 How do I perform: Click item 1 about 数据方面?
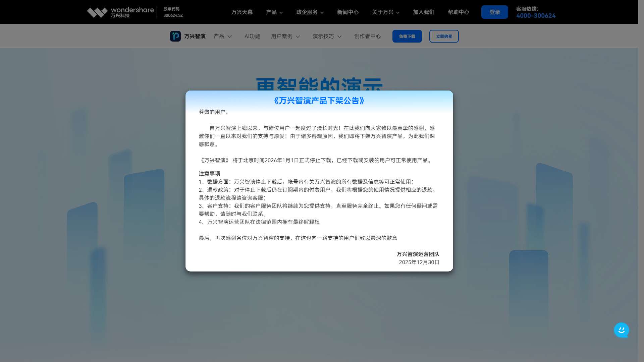click(306, 182)
